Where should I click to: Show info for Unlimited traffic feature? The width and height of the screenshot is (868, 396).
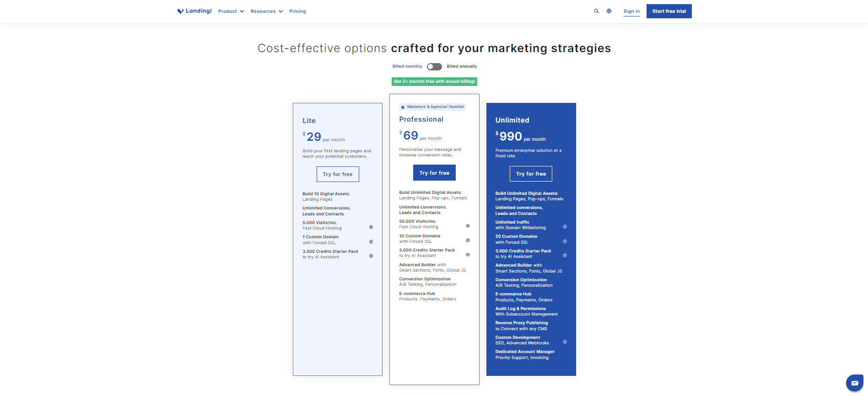565,227
